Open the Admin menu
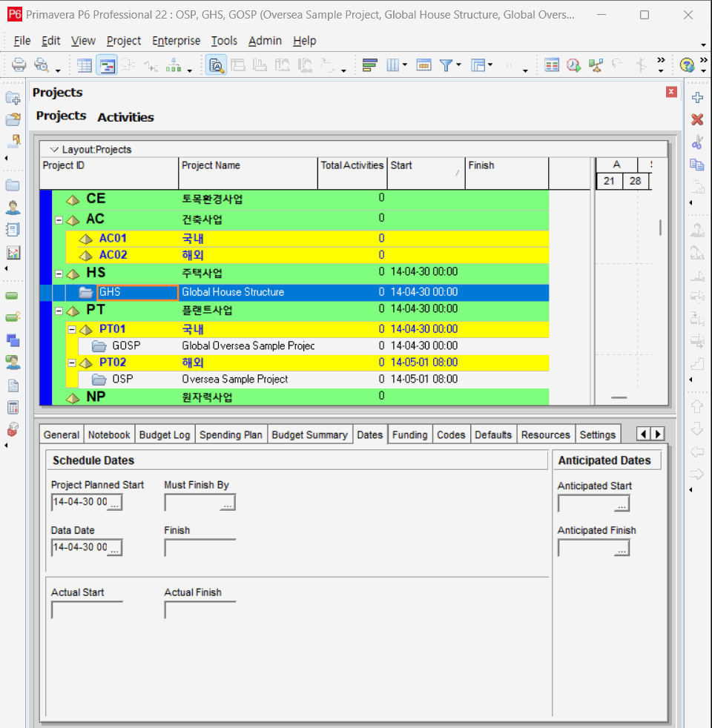712x728 pixels. (265, 41)
